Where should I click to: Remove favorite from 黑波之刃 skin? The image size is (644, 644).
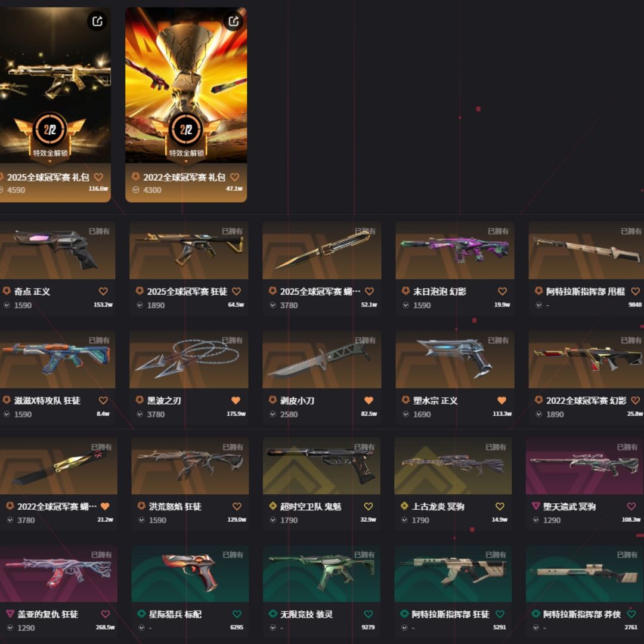[x=236, y=401]
